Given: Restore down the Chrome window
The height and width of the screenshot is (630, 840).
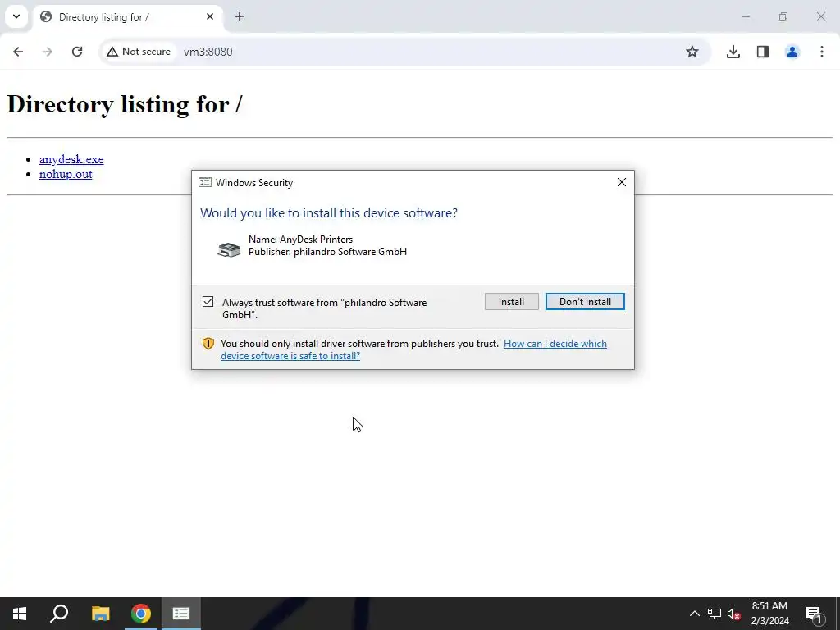Looking at the screenshot, I should click(783, 16).
